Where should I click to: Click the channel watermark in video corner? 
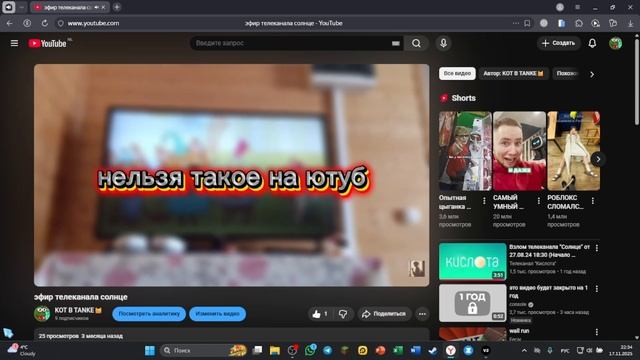(x=417, y=268)
